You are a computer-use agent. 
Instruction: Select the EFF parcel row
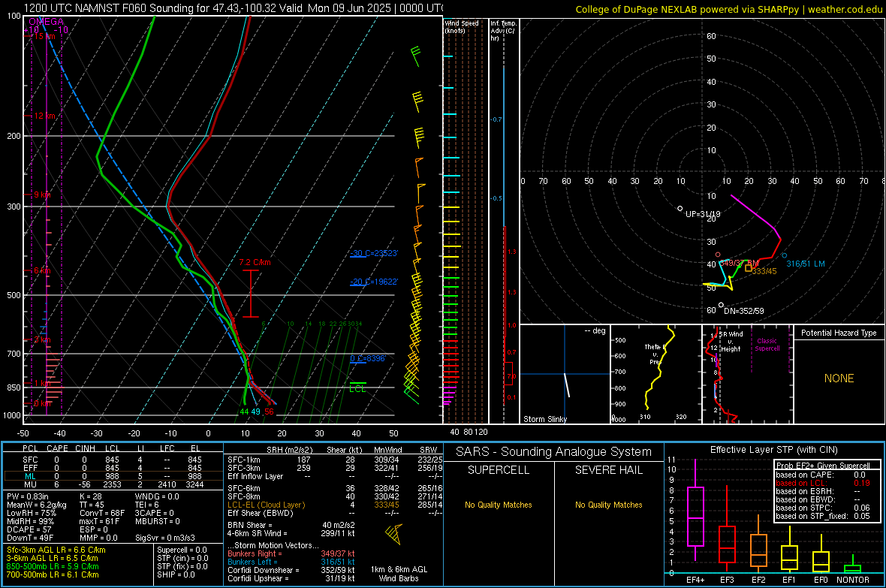click(x=112, y=468)
